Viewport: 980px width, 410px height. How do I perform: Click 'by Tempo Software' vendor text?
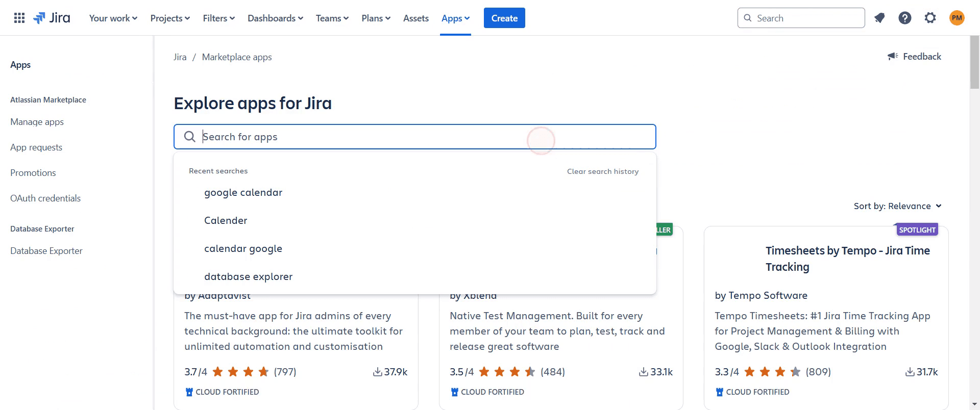[761, 296]
